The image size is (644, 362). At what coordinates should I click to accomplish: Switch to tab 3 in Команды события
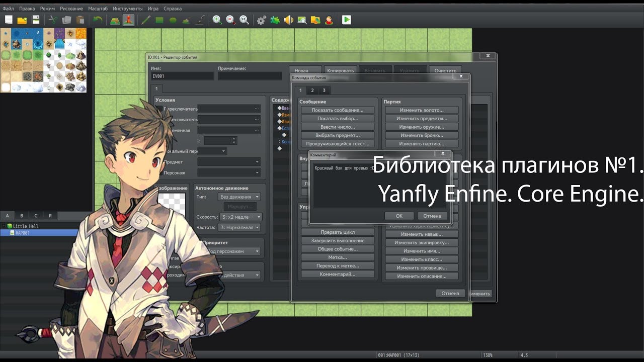point(324,90)
